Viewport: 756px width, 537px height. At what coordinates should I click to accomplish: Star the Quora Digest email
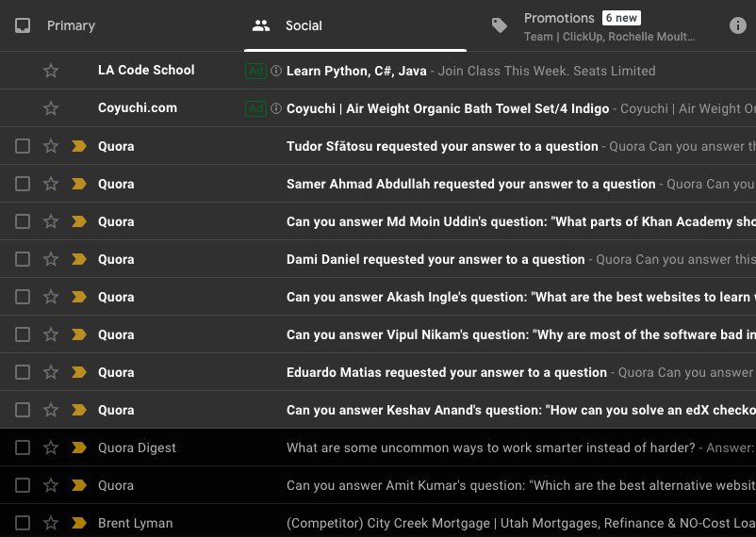pos(51,447)
